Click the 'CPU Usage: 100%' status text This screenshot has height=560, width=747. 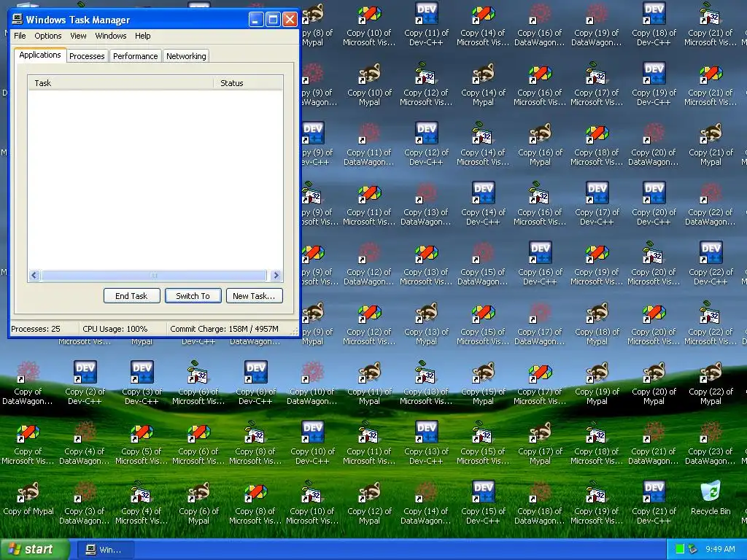[115, 329]
